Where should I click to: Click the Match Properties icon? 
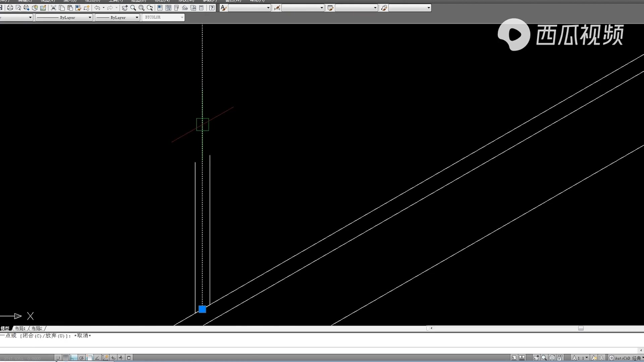[78, 8]
